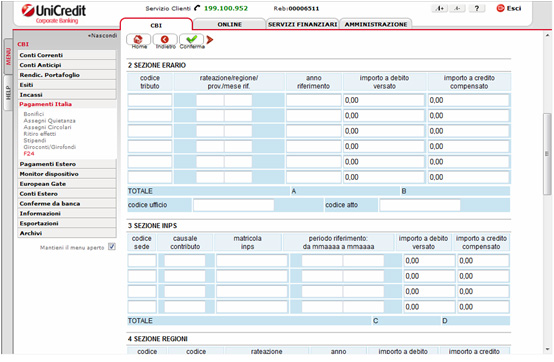The height and width of the screenshot is (362, 554).
Task: Open the AMMINISTRAZIONE tab
Action: point(376,24)
